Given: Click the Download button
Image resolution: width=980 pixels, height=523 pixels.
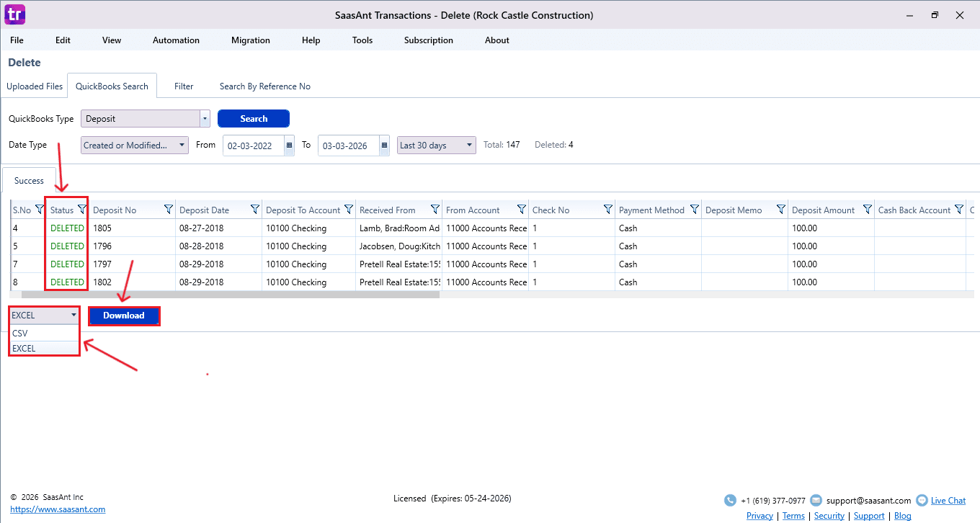Looking at the screenshot, I should tap(123, 316).
